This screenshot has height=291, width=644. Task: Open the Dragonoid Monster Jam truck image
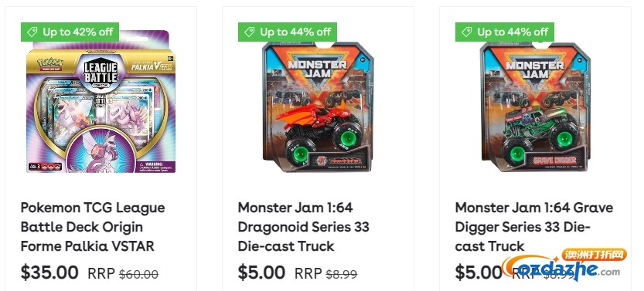point(318,107)
